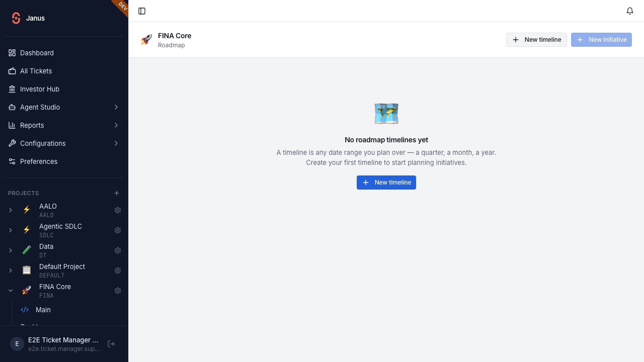Click the Configurations wrench icon
The height and width of the screenshot is (362, 644).
click(x=12, y=143)
